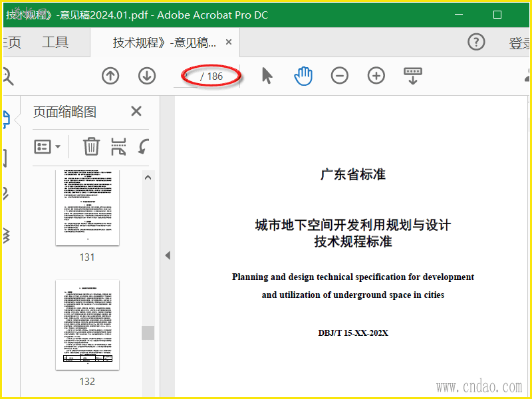Click the 广东省标准 heading

353,174
